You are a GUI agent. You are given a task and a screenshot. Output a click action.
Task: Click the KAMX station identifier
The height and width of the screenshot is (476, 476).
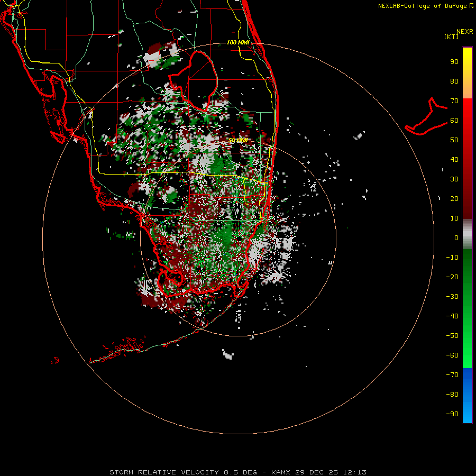pyautogui.click(x=281, y=472)
